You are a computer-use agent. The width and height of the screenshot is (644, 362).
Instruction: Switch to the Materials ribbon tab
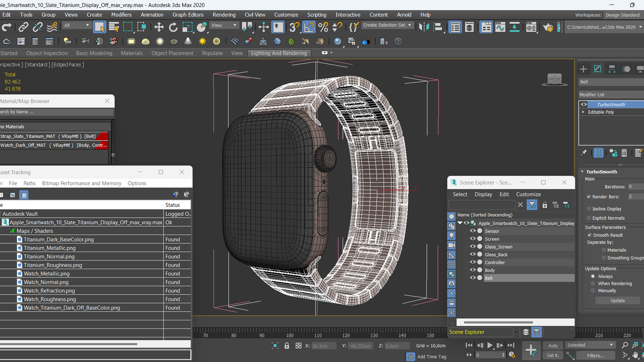click(x=132, y=53)
